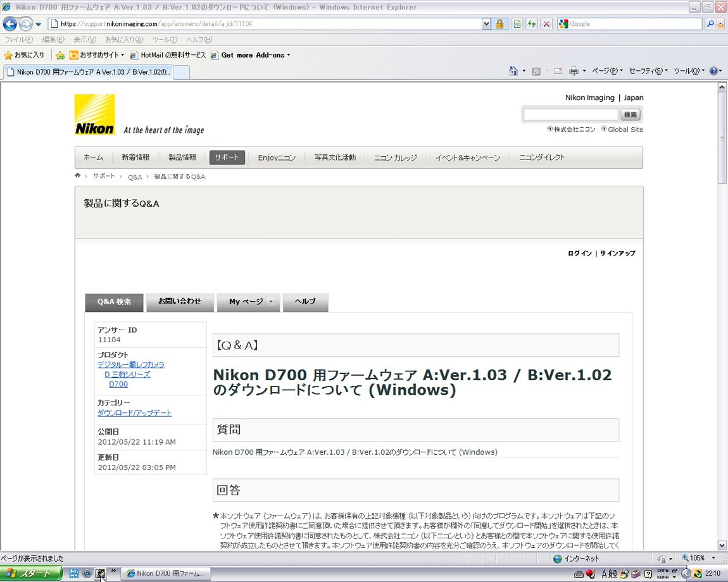Open the ツール(T) menu in menu bar
Image resolution: width=728 pixels, height=582 pixels.
(165, 40)
